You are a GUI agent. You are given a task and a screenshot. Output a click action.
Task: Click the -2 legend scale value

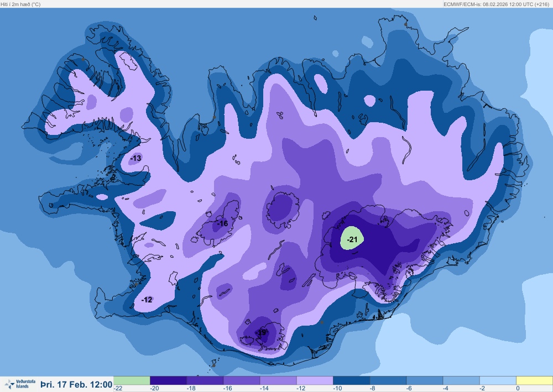point(483,389)
